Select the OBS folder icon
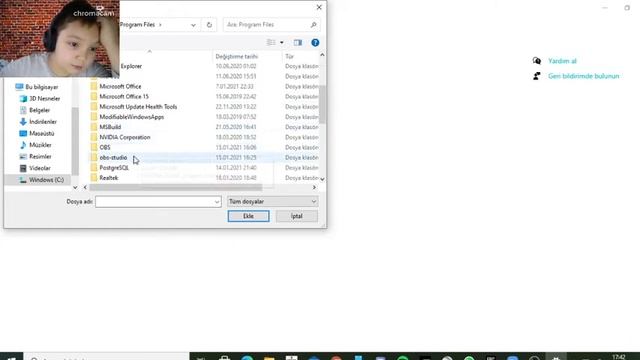Viewport: 640px width, 360px height. 94,147
